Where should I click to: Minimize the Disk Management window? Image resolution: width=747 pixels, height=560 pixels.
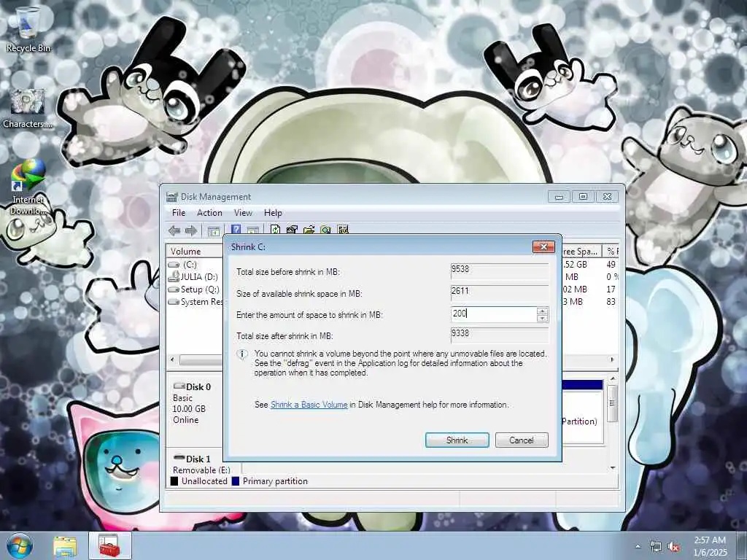[x=560, y=197]
